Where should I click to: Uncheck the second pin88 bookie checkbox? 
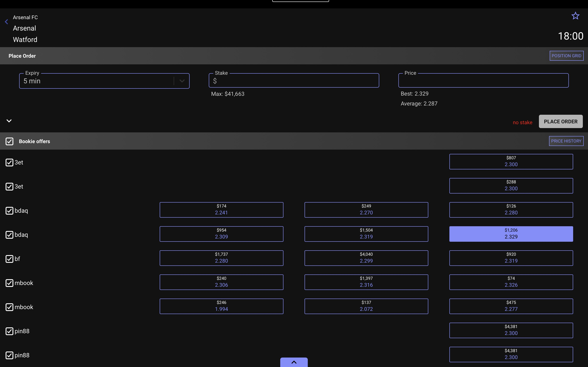point(9,355)
